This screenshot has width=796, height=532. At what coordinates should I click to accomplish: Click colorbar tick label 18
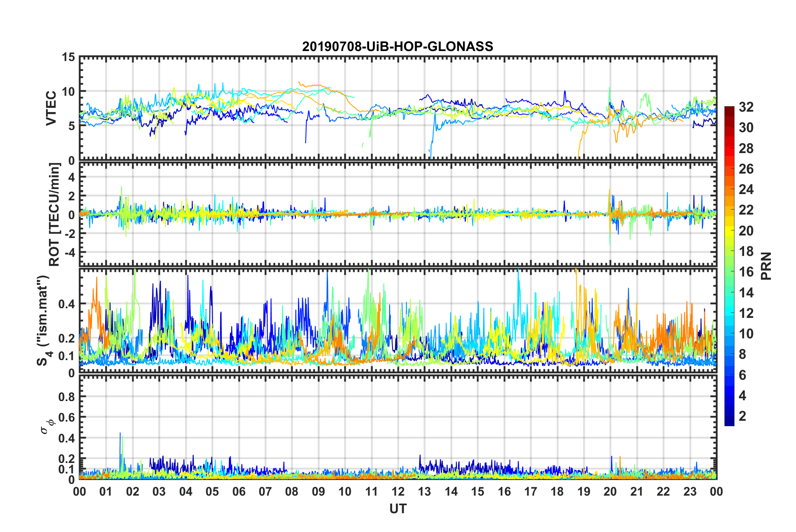pos(746,251)
